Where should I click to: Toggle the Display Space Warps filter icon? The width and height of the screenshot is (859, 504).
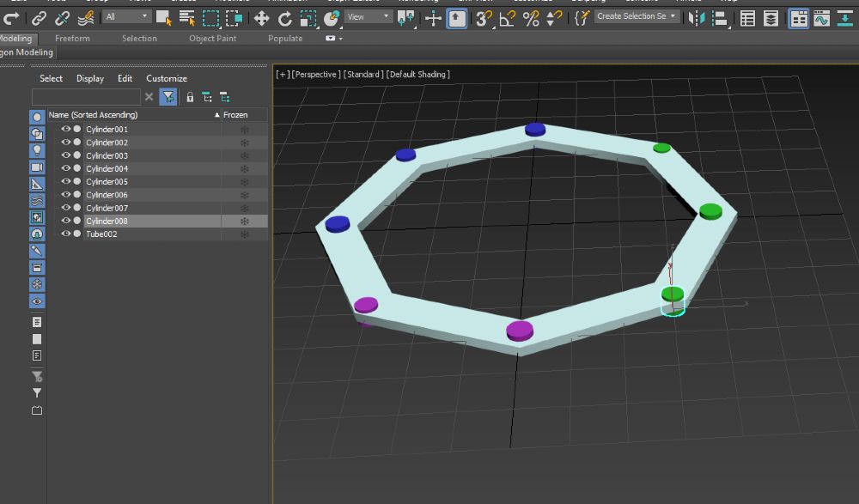[37, 201]
